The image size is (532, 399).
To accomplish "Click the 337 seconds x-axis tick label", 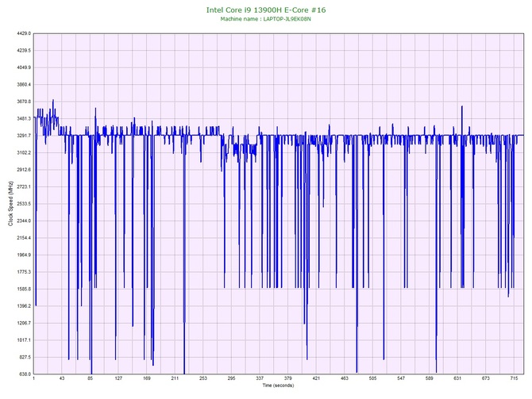I will tap(260, 378).
